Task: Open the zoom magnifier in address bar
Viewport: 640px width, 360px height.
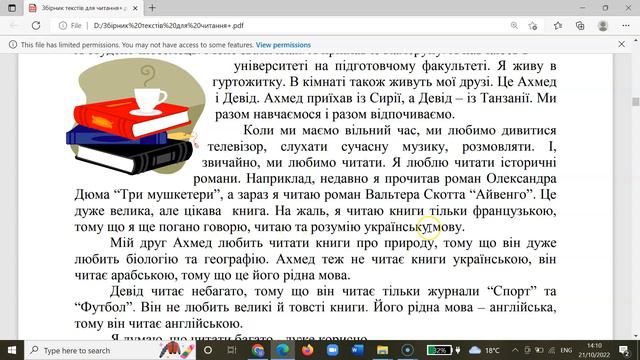Action: (x=514, y=25)
